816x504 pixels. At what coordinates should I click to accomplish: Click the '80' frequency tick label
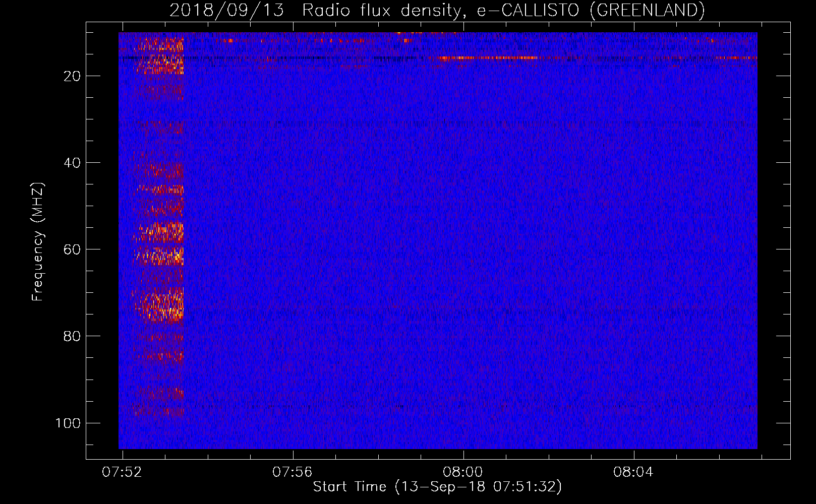click(x=73, y=336)
